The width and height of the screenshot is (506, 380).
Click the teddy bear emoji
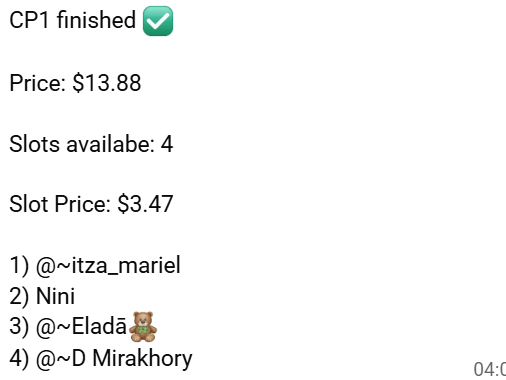tap(143, 327)
